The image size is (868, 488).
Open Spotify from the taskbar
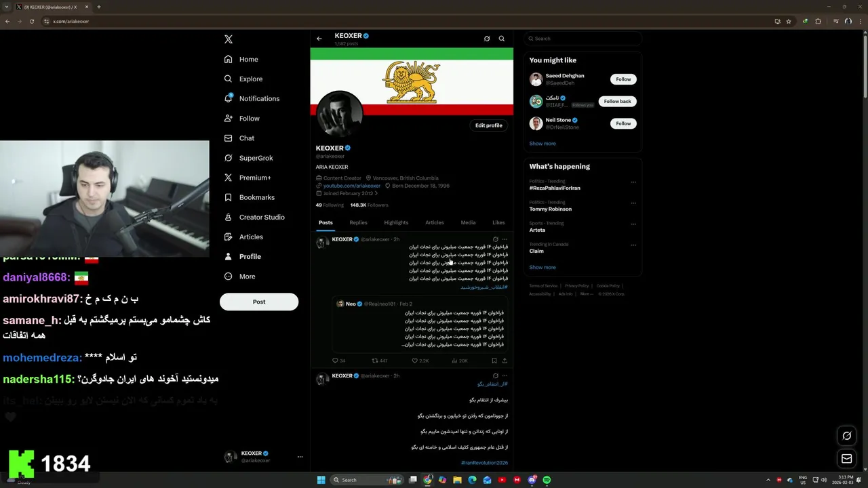click(x=547, y=480)
